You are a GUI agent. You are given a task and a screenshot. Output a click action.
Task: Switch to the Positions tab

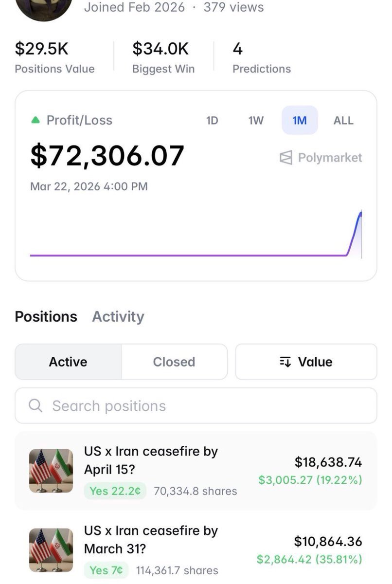[46, 316]
